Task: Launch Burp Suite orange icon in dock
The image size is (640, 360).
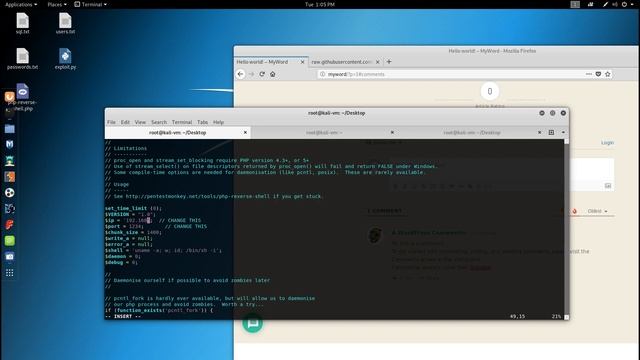Action: tap(9, 176)
